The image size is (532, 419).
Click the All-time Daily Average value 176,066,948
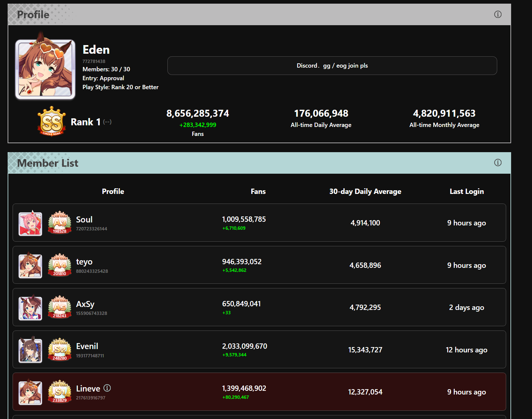pyautogui.click(x=321, y=113)
